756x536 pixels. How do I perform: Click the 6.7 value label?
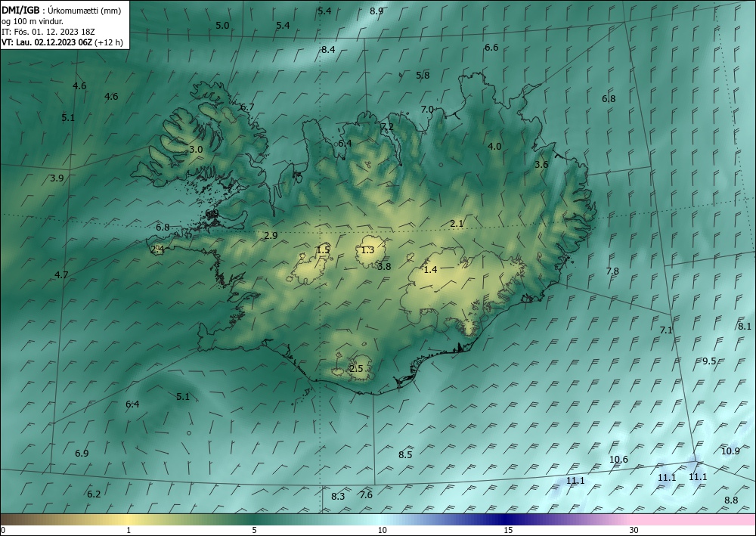(247, 107)
